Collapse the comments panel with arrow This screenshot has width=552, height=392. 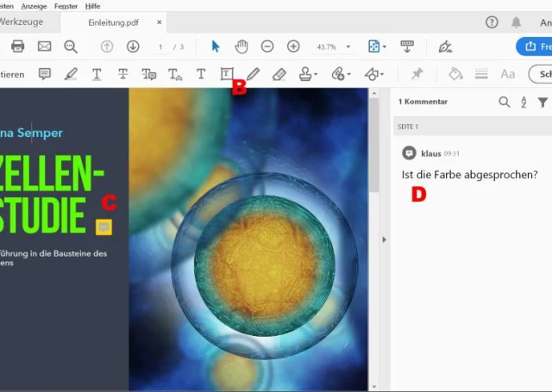[x=385, y=240]
